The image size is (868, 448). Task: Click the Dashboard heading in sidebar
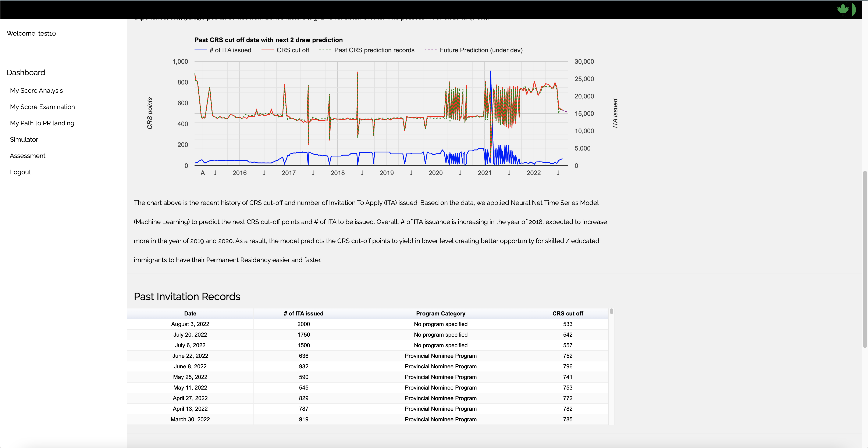[26, 73]
